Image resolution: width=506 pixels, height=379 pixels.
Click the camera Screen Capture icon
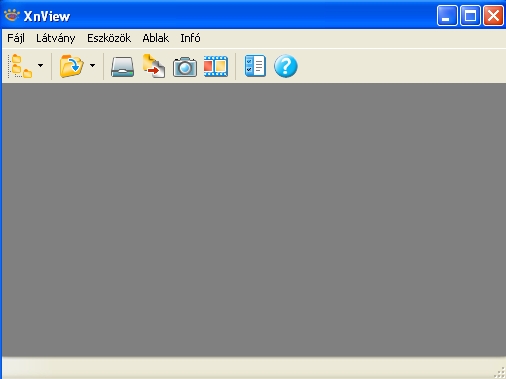[x=185, y=67]
